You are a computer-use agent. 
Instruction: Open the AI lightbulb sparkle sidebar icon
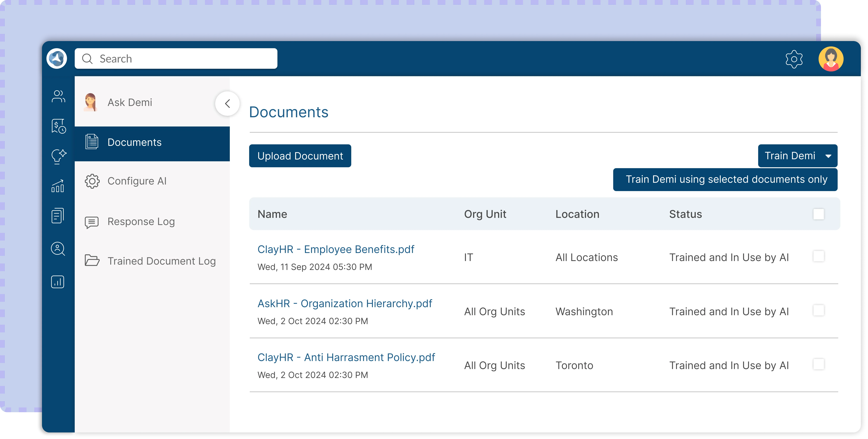[58, 156]
